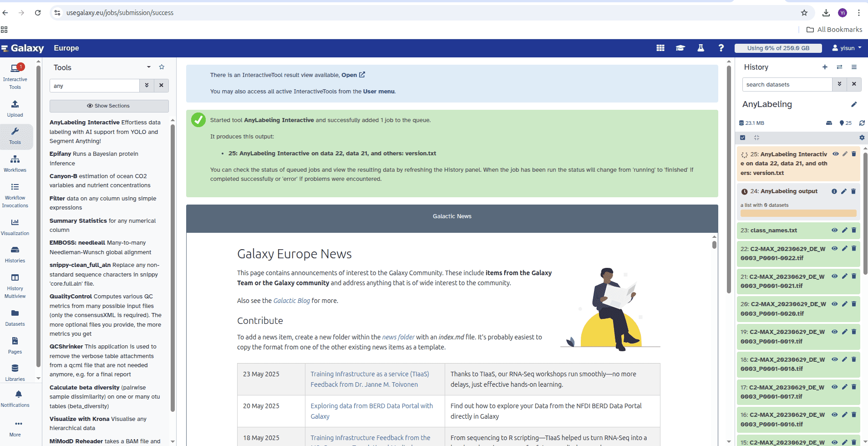
Task: Delete dataset 23 class_names.txt
Action: click(854, 230)
